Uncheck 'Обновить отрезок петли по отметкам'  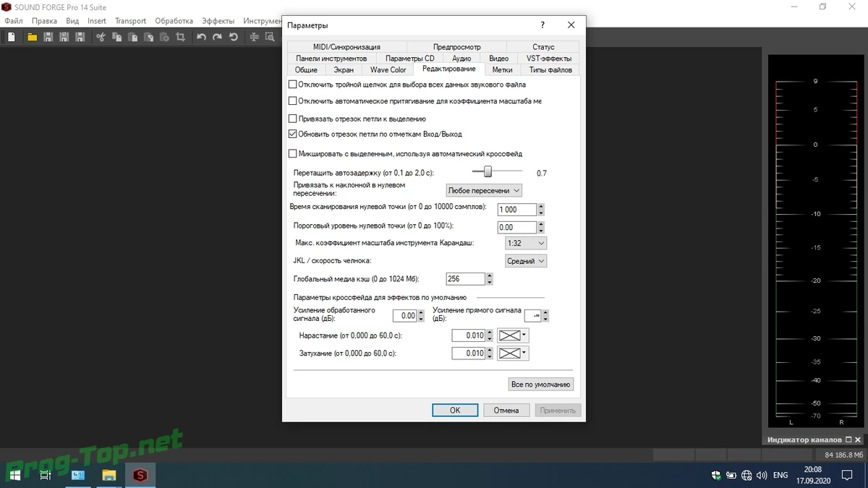pyautogui.click(x=292, y=134)
